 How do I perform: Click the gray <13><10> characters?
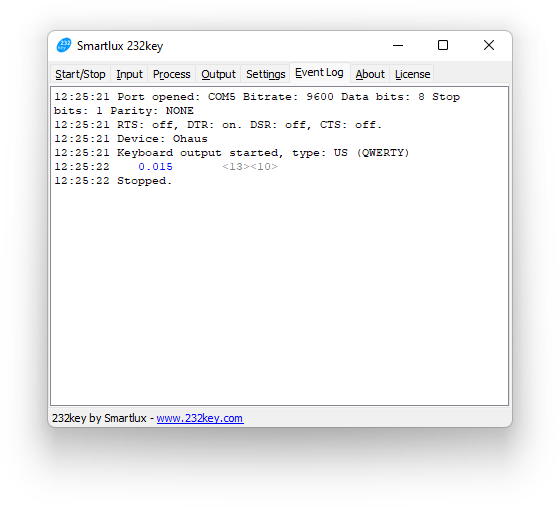pos(250,167)
